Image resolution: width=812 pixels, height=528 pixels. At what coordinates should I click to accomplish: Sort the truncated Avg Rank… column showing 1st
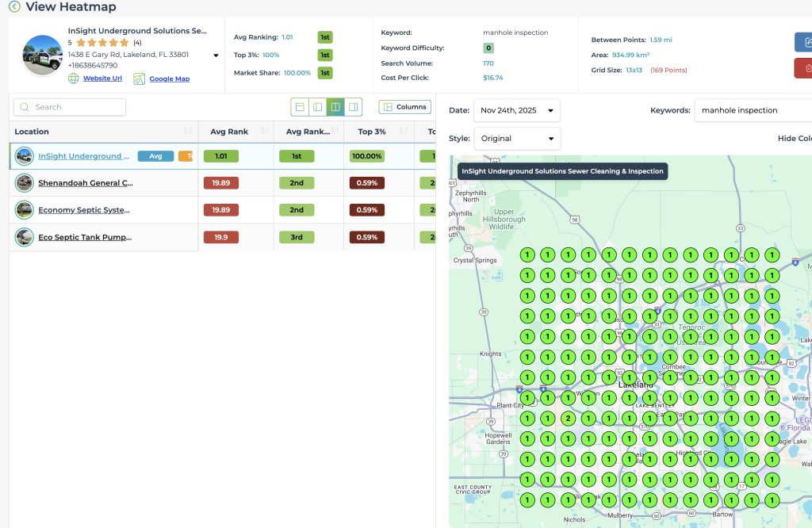pos(335,131)
